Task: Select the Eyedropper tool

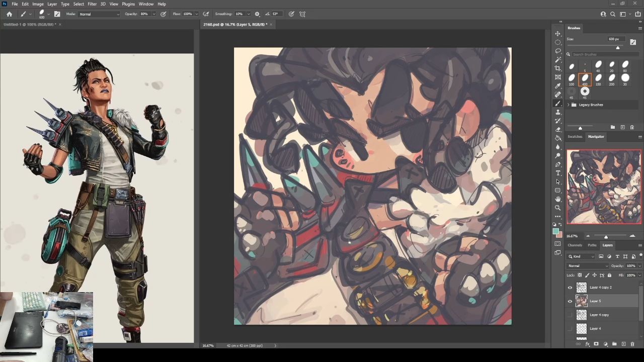Action: 558,85
